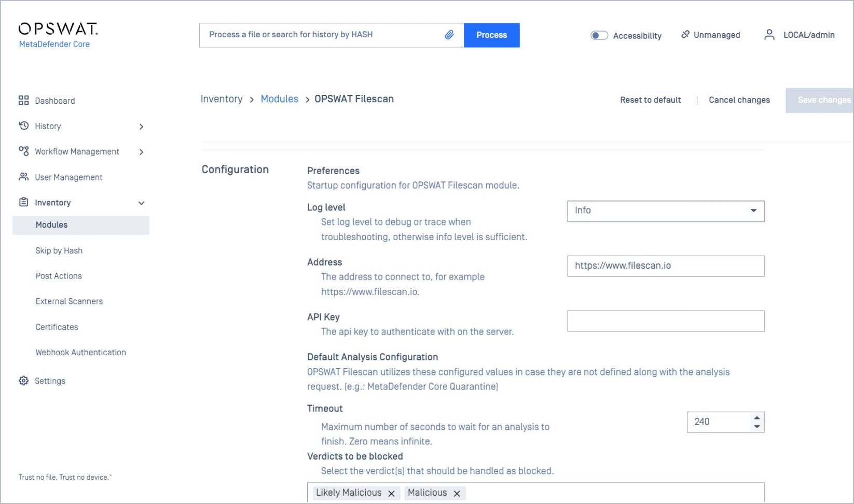Select the Inventory menu item
The width and height of the screenshot is (854, 504).
tap(52, 203)
